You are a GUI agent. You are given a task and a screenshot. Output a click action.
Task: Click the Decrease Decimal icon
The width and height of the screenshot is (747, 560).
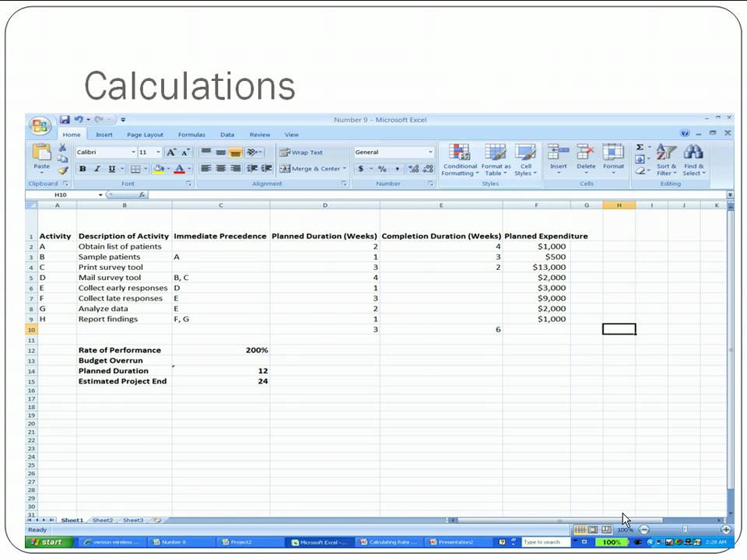pos(428,169)
